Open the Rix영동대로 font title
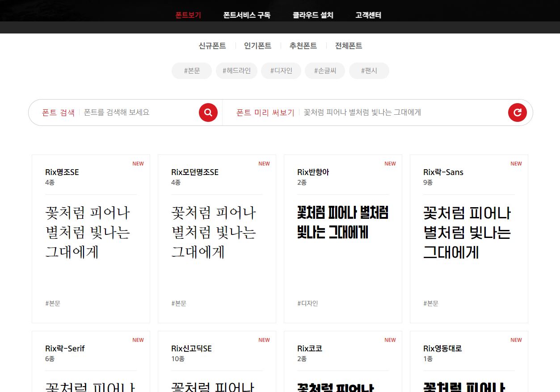Screen dimensions: 560x392 [x=442, y=349]
